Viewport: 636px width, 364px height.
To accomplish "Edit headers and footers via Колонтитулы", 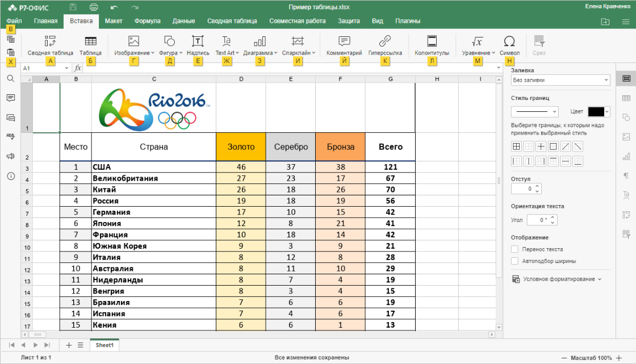I will (x=432, y=45).
